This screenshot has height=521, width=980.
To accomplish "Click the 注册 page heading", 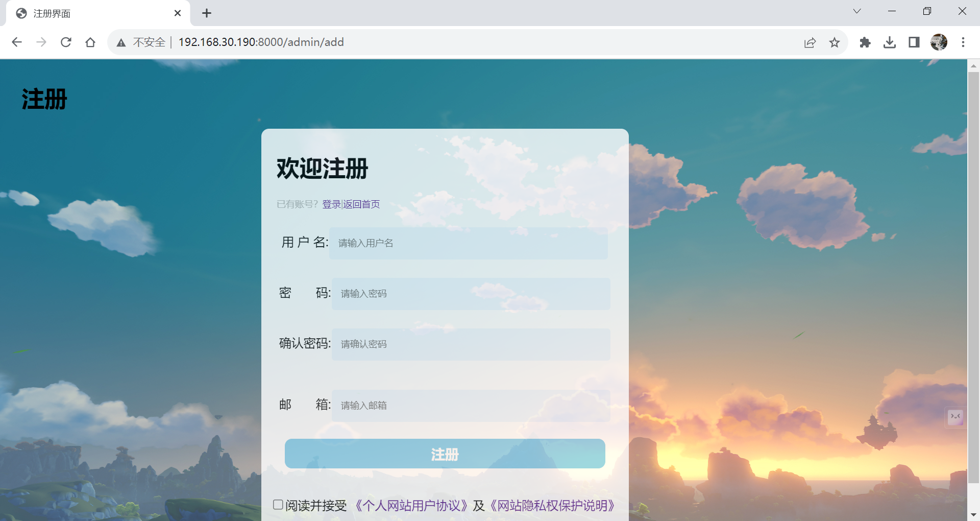I will 44,99.
